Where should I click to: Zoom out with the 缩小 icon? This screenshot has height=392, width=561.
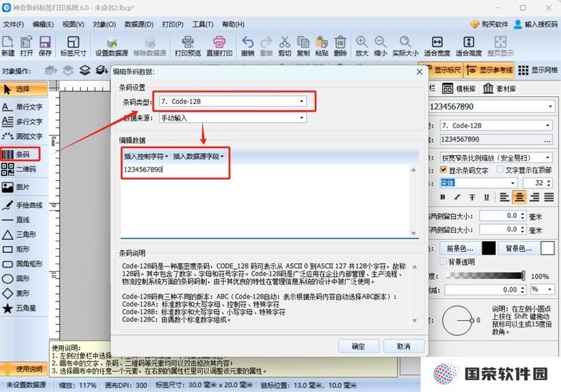[x=380, y=46]
